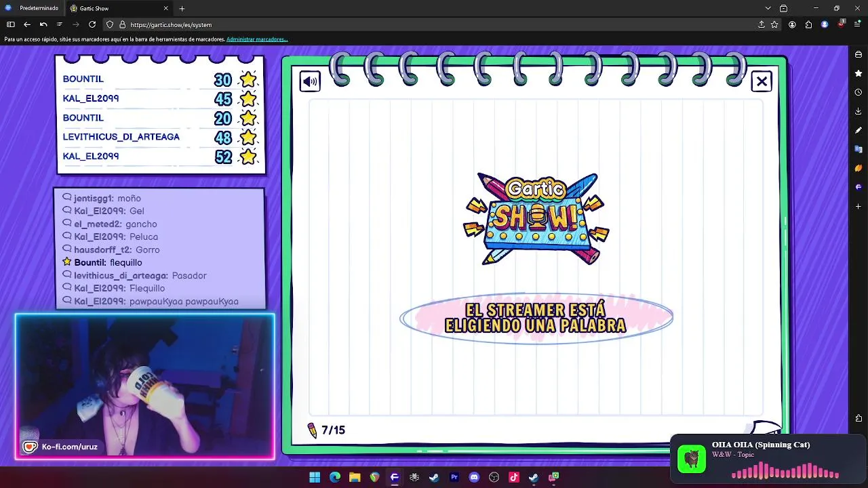Open the orange leaf sidebar icon
This screenshot has height=488, width=868.
coord(859,168)
